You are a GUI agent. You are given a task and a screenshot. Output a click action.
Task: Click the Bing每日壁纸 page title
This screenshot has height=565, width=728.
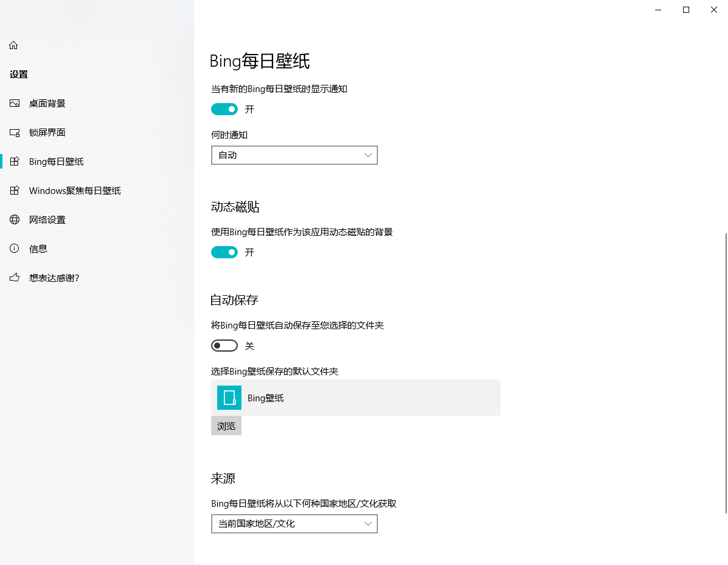[260, 61]
